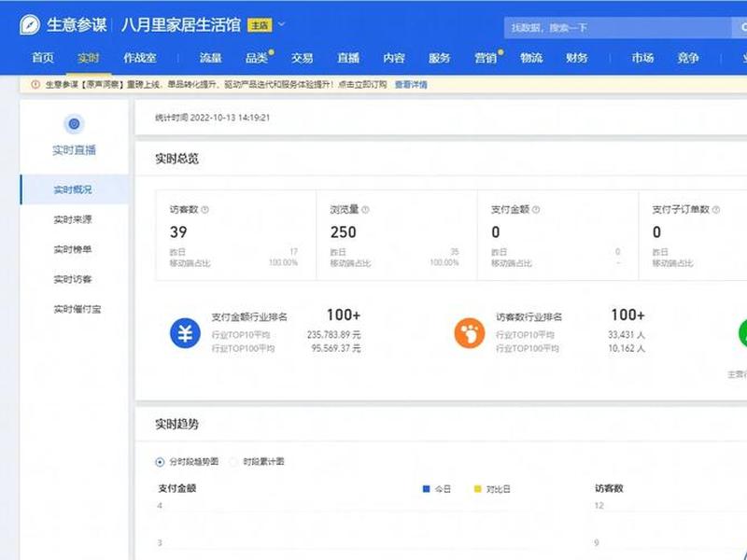Viewport: 747px width, 560px height.
Task: Open the 首页 tab
Action: [x=43, y=58]
